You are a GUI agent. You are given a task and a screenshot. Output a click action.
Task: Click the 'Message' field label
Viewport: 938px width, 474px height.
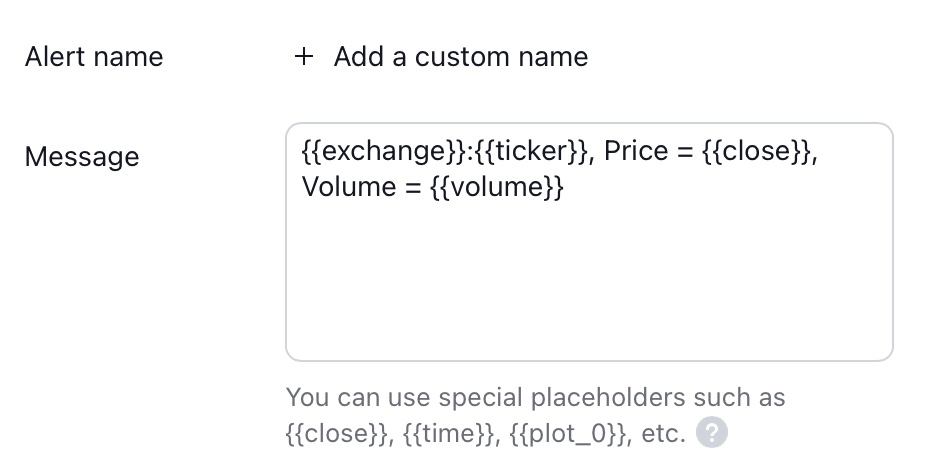click(x=82, y=157)
